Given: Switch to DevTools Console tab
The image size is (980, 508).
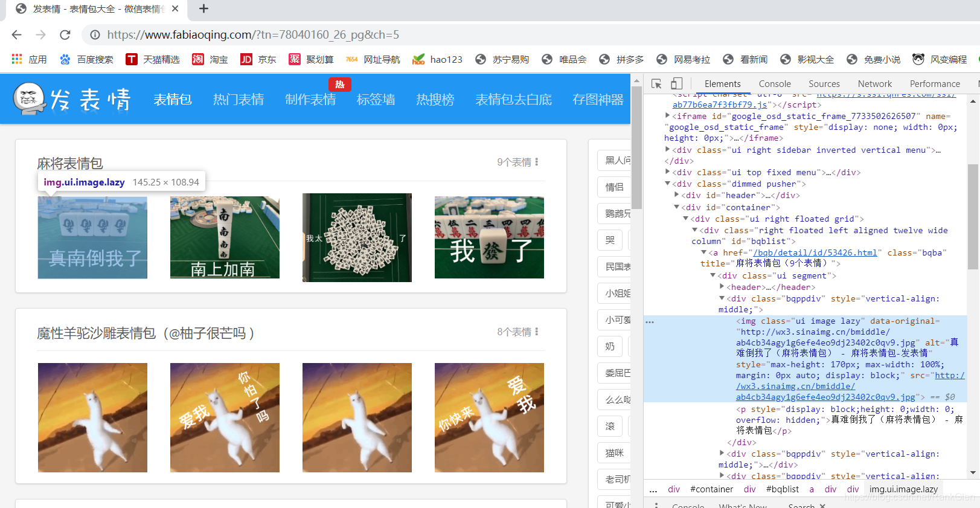Looking at the screenshot, I should tap(775, 84).
